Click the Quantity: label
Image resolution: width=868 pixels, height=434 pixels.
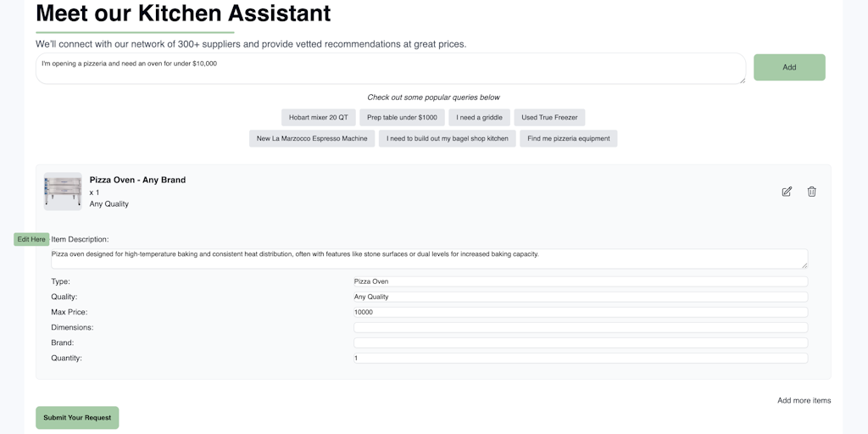coord(66,359)
